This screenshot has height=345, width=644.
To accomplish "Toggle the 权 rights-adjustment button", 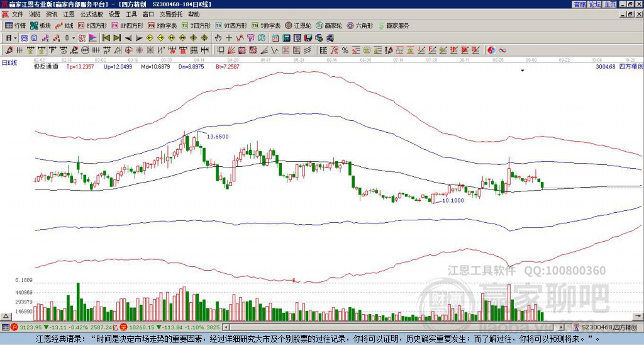I will 82,38.
